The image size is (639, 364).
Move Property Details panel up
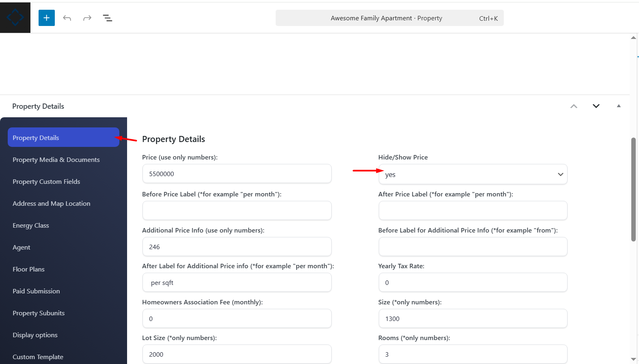point(574,106)
